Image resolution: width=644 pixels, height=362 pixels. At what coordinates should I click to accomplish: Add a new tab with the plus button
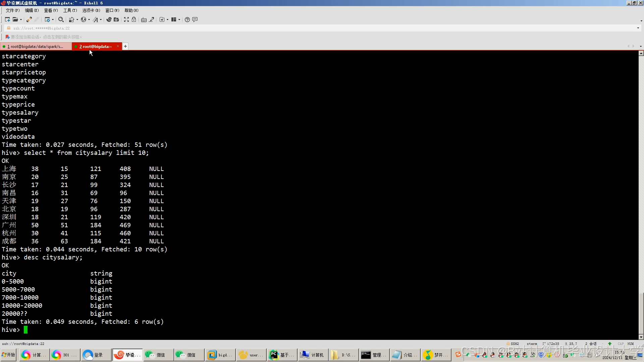pyautogui.click(x=125, y=46)
